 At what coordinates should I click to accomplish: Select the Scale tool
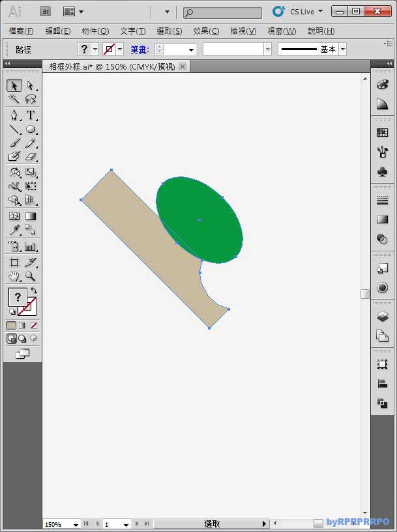click(x=30, y=173)
